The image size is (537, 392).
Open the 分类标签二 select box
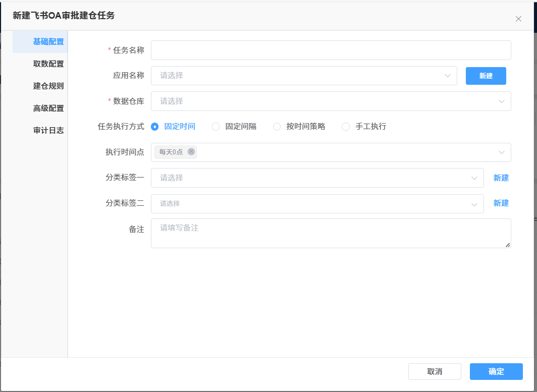(x=317, y=204)
